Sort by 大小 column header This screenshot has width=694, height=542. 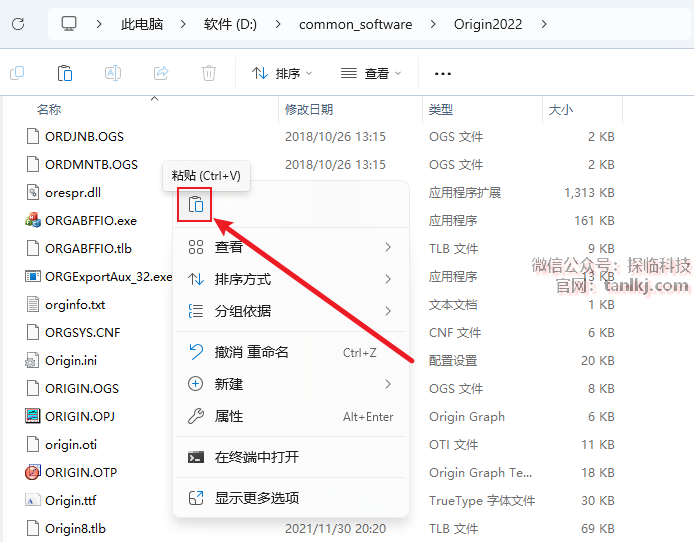560,109
